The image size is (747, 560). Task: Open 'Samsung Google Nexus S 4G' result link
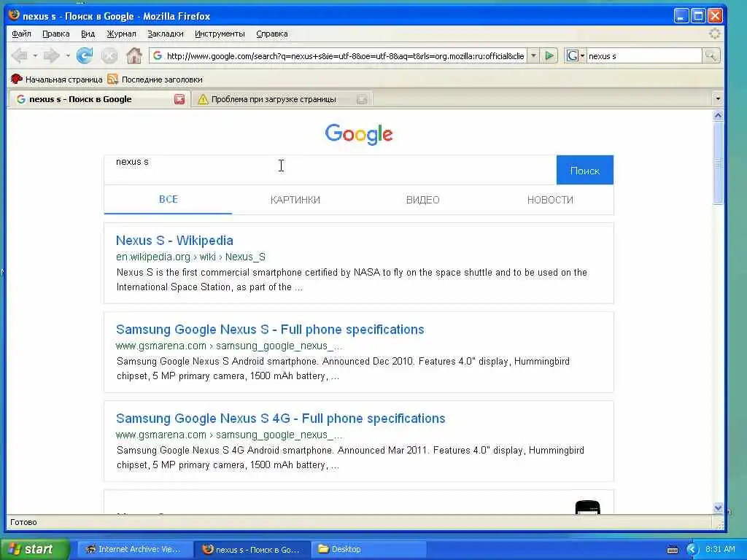point(280,419)
